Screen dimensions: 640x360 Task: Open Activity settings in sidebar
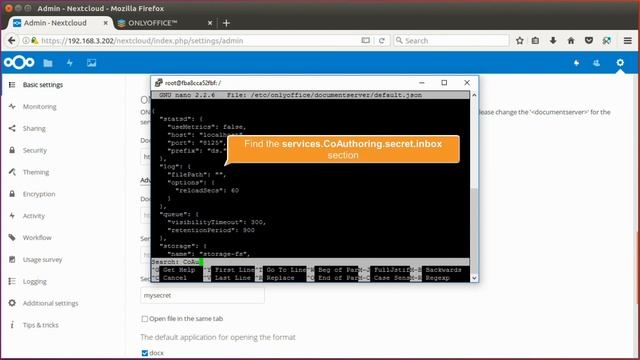[33, 216]
